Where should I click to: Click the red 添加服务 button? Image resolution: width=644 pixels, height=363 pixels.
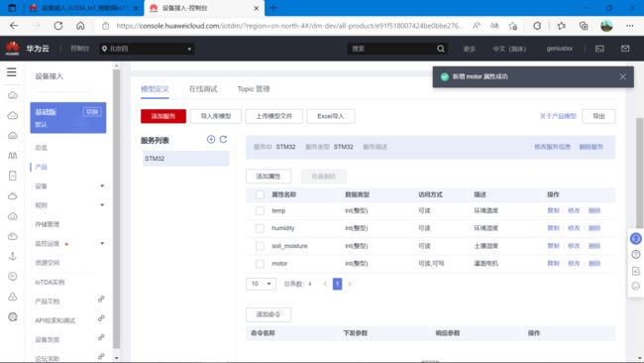163,116
